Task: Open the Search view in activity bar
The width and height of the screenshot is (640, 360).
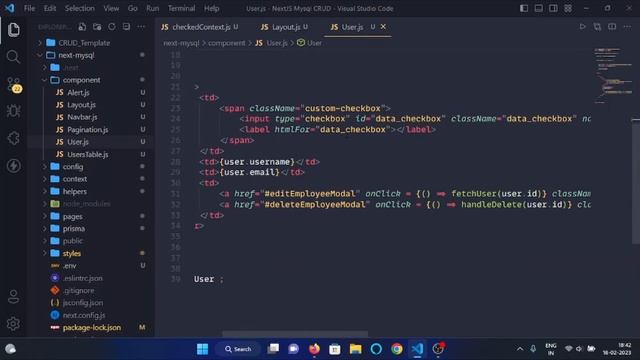Action: 13,57
